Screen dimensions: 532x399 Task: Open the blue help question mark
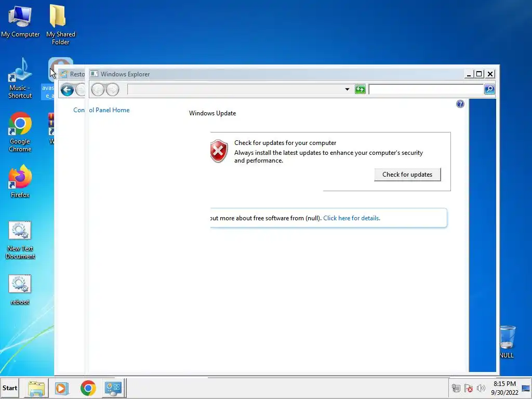[460, 104]
